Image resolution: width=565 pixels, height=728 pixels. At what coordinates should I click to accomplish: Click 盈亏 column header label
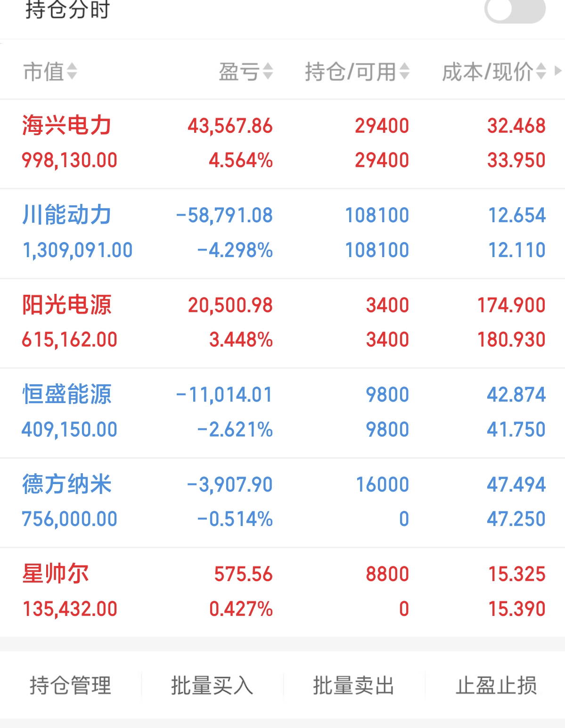coord(239,72)
